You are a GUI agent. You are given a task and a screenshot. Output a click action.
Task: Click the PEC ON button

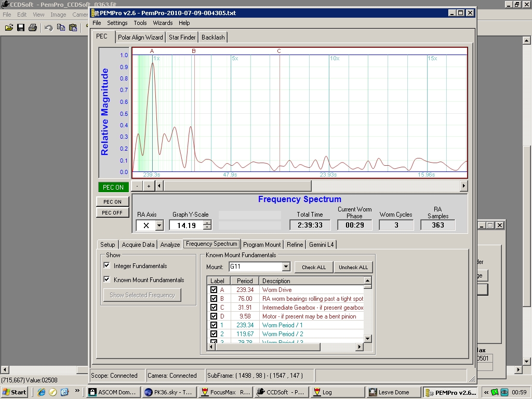click(x=112, y=202)
